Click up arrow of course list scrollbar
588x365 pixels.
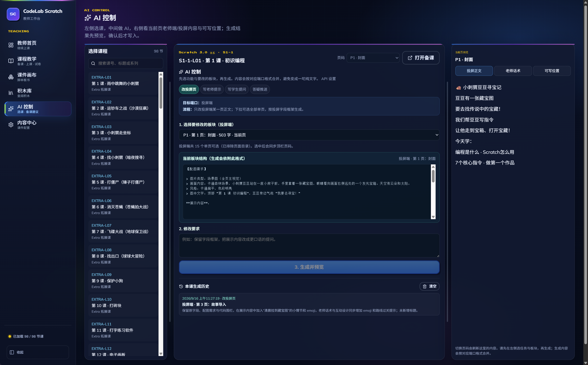coord(161,74)
